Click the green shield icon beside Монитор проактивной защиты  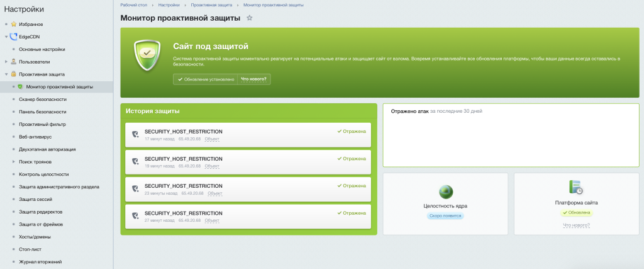point(20,87)
